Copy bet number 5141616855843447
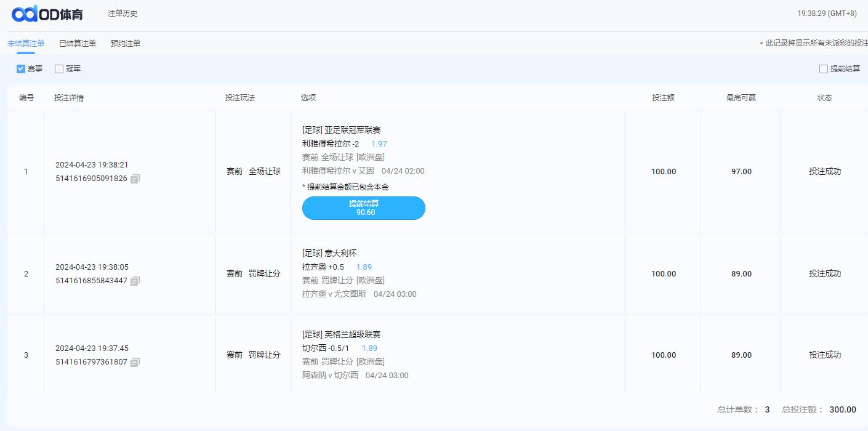Viewport: 868px width, 431px height. tap(135, 281)
